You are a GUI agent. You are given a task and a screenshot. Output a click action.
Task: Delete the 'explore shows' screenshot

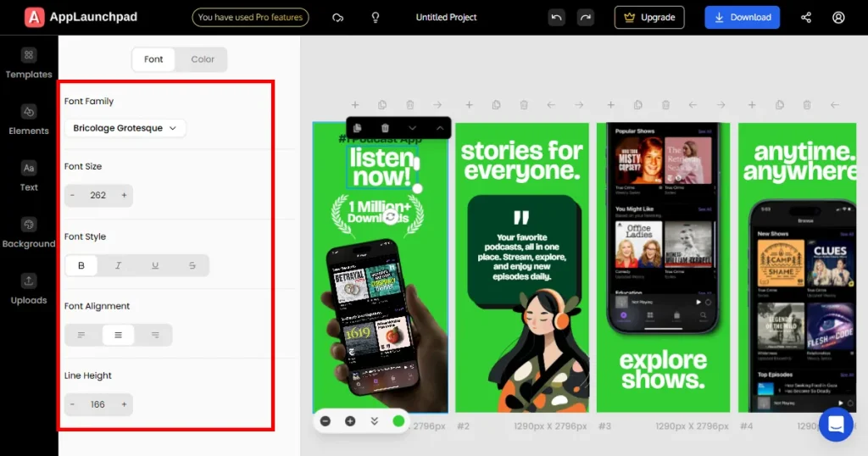(665, 104)
